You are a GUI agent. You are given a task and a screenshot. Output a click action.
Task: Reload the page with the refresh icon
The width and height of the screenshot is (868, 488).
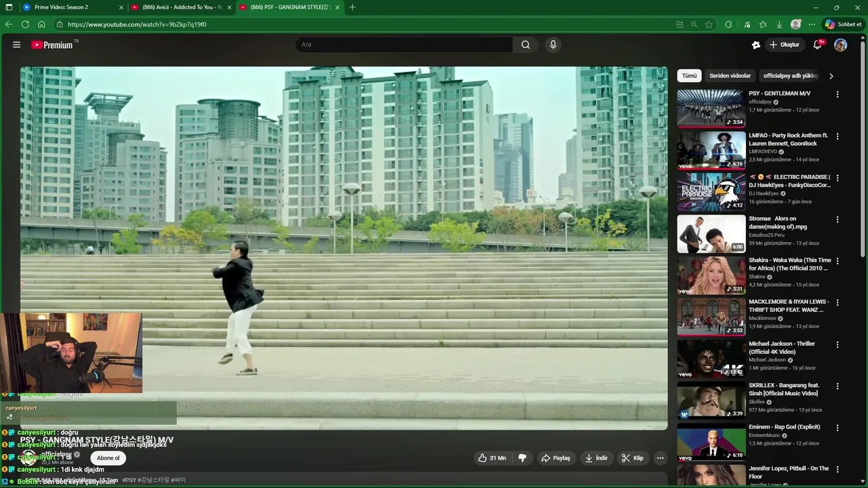point(25,24)
